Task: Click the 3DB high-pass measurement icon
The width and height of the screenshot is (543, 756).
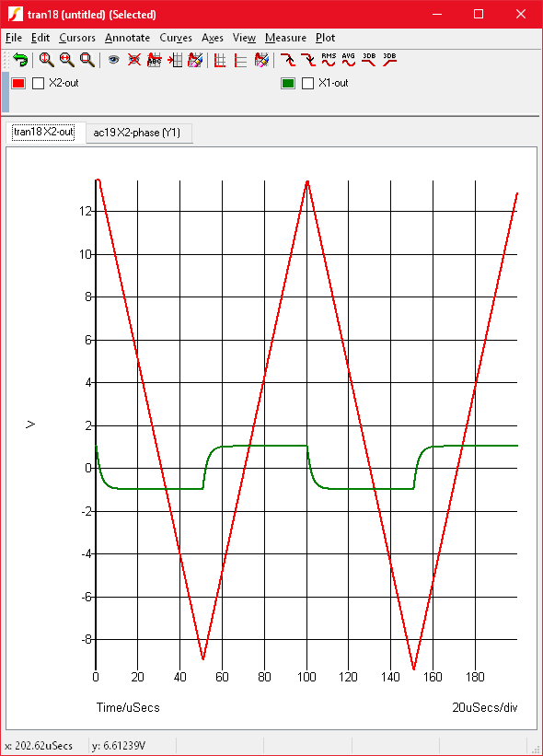Action: (389, 60)
